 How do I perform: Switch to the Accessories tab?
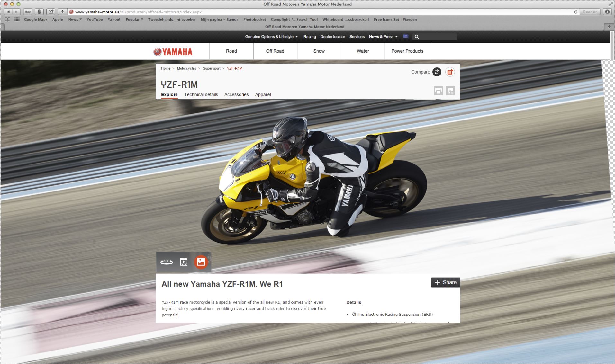coord(237,95)
